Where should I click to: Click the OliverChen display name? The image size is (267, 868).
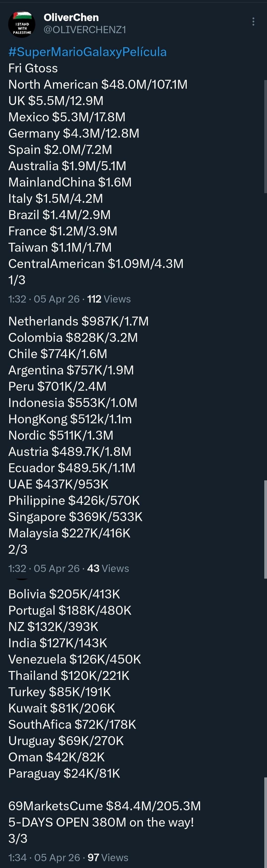point(71,18)
